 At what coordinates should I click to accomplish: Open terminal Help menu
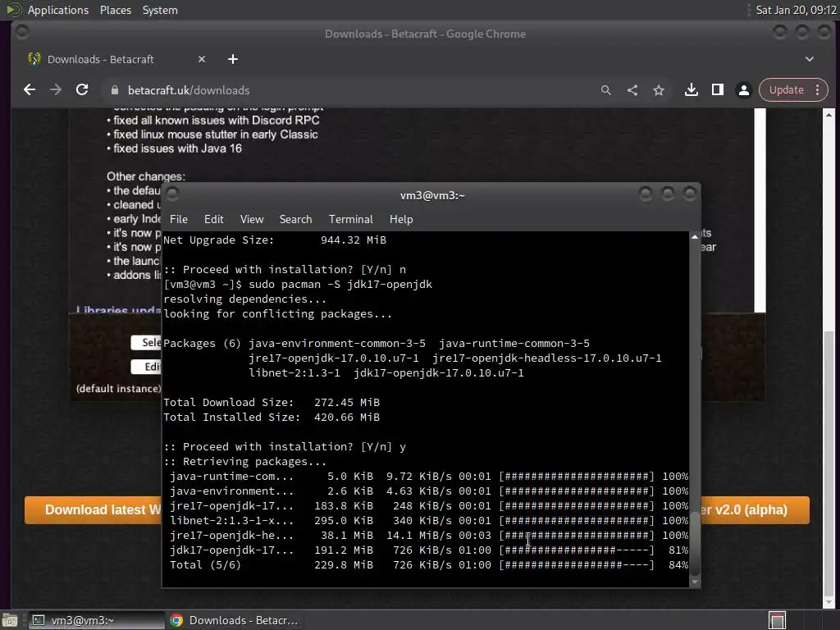click(x=400, y=219)
